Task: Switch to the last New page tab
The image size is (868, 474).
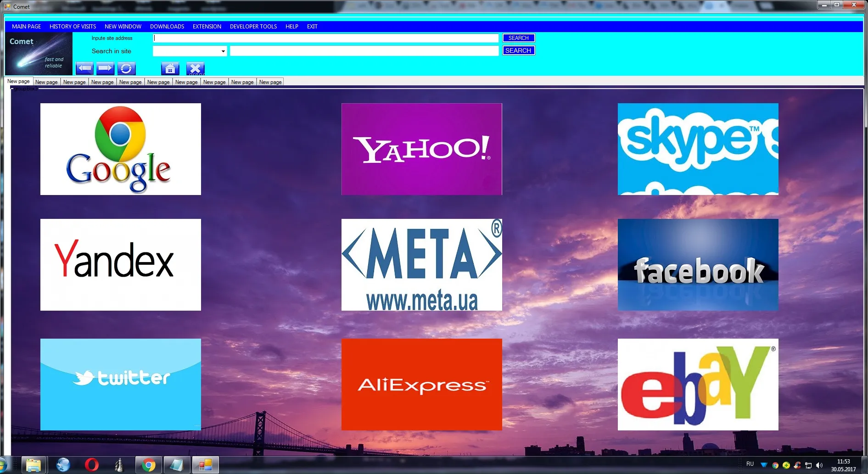Action: point(270,82)
